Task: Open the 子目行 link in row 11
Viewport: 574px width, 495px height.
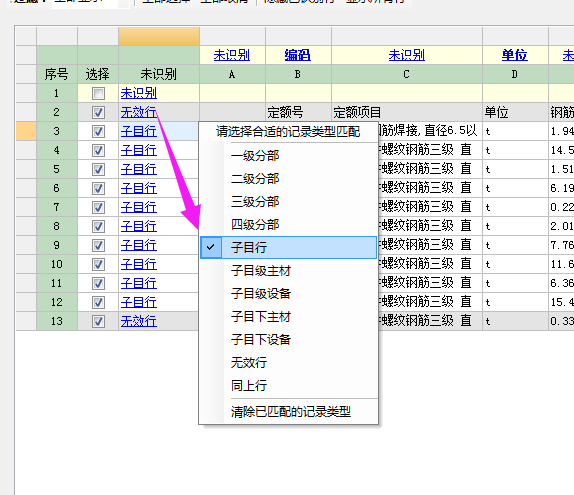Action: click(x=139, y=284)
